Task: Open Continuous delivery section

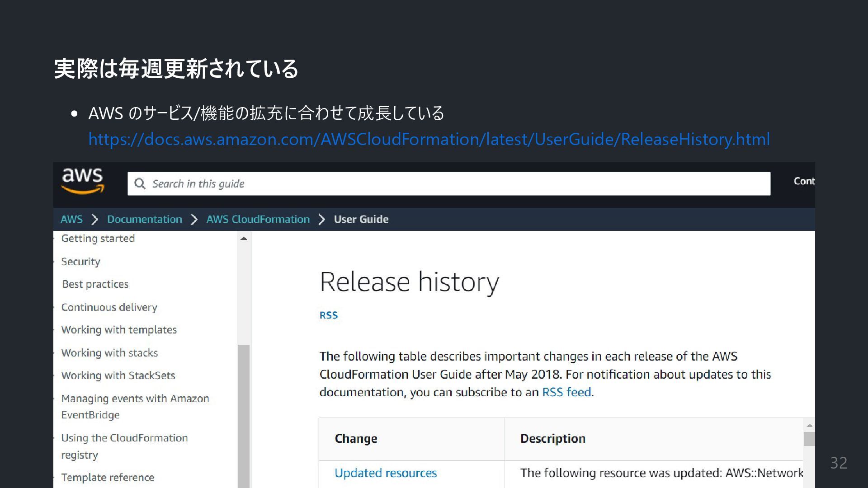Action: [x=109, y=307]
